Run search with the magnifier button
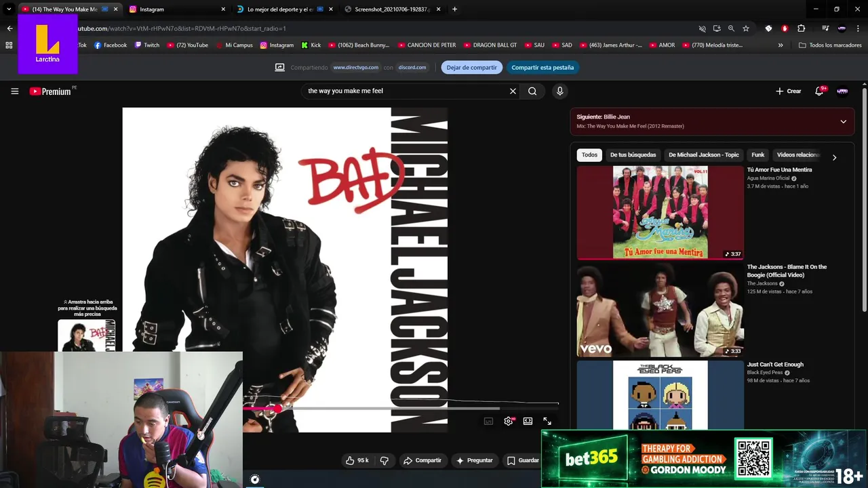The image size is (868, 488). pyautogui.click(x=532, y=91)
